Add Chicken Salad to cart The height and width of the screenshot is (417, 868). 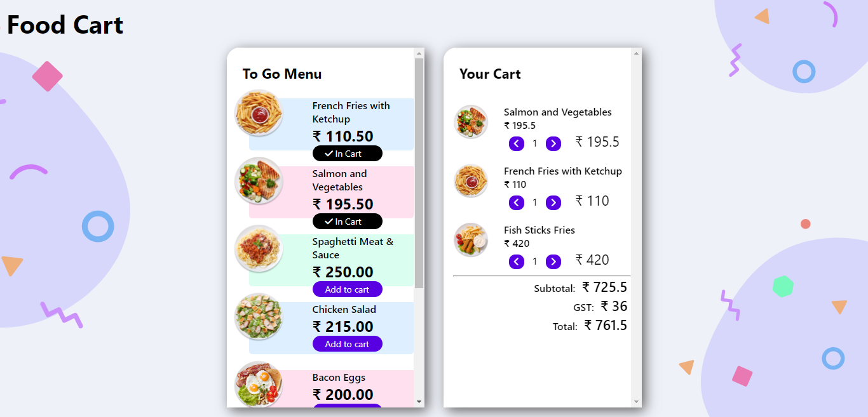click(348, 344)
